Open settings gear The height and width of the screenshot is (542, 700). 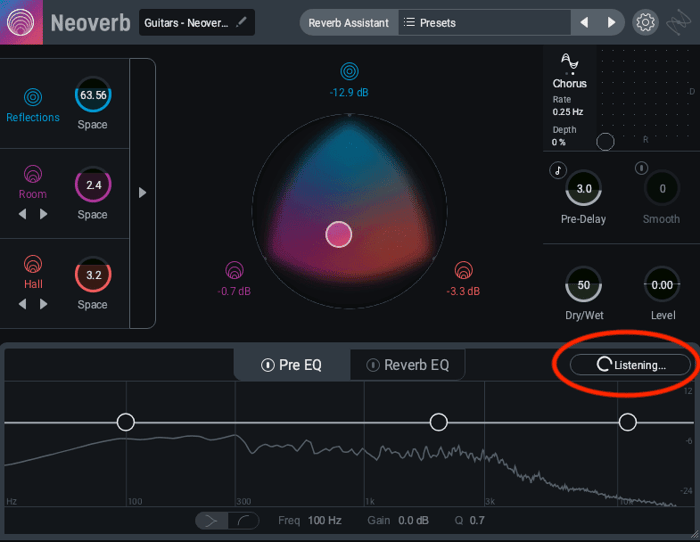[x=645, y=22]
